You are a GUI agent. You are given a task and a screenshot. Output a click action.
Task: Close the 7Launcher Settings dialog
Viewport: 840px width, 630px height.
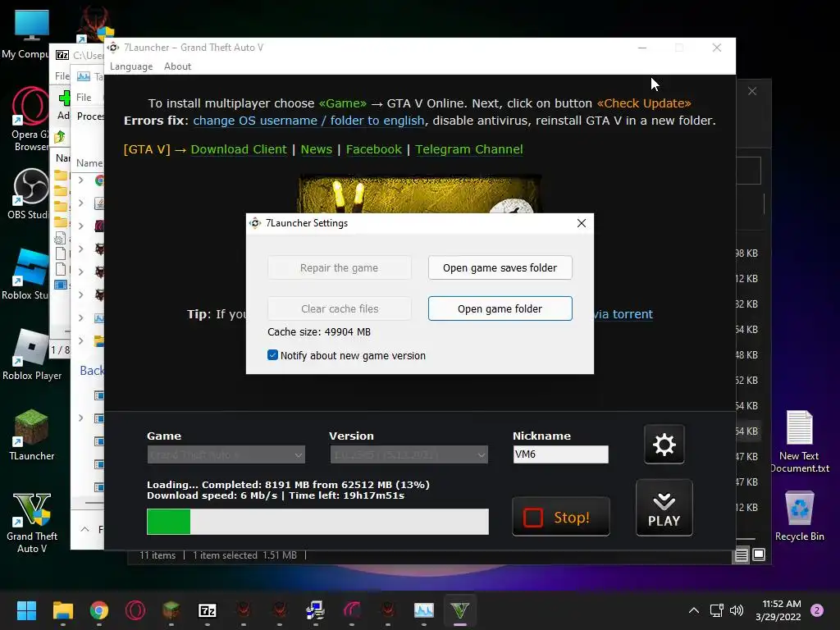coord(582,223)
